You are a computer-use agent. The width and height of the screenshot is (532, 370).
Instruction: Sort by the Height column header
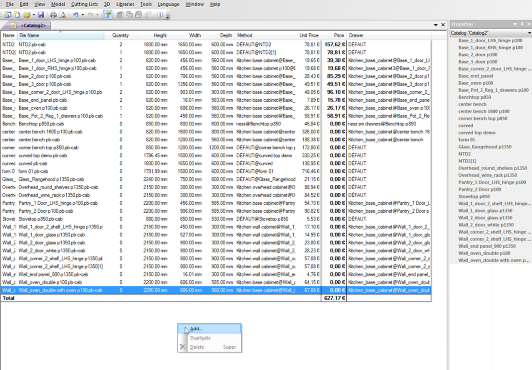coord(153,35)
